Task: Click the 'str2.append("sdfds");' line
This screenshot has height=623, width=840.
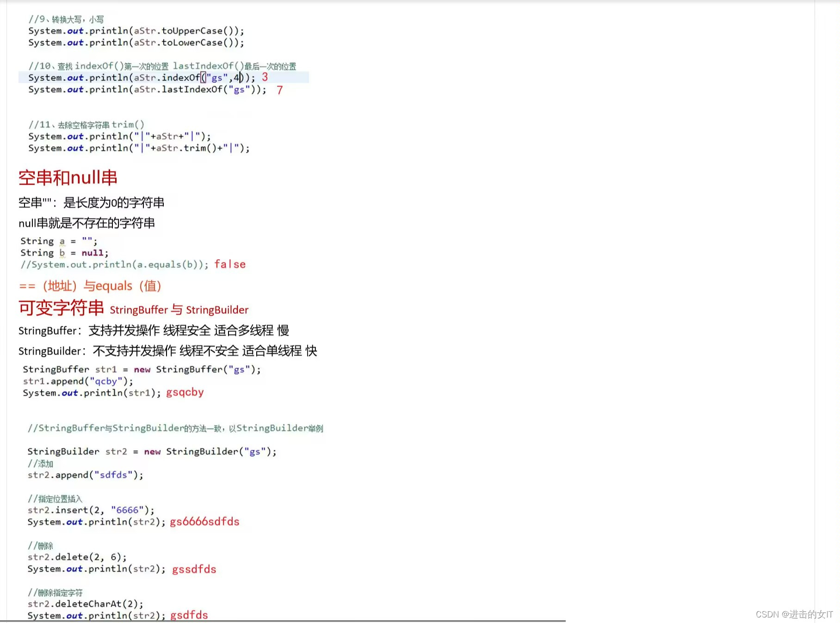Action: 86,475
